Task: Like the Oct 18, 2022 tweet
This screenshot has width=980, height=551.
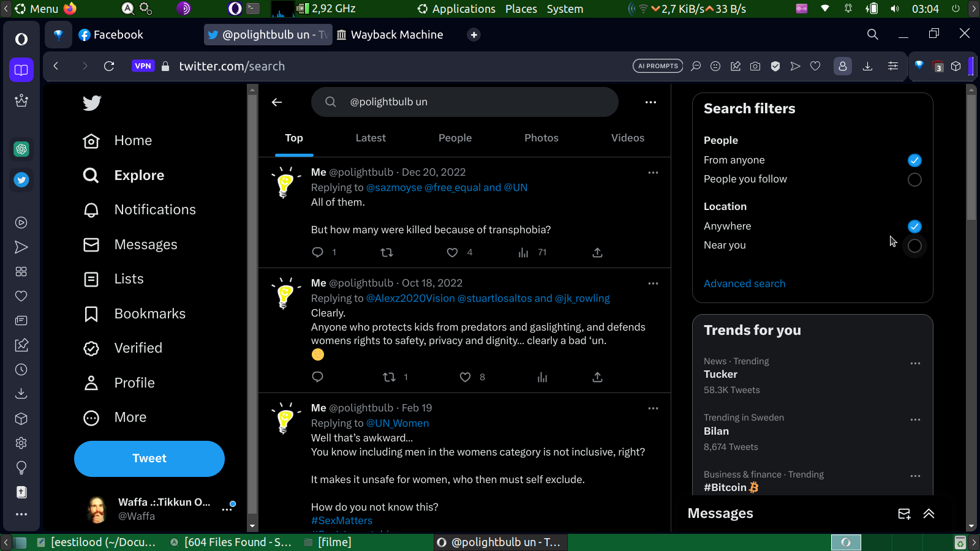Action: (465, 377)
